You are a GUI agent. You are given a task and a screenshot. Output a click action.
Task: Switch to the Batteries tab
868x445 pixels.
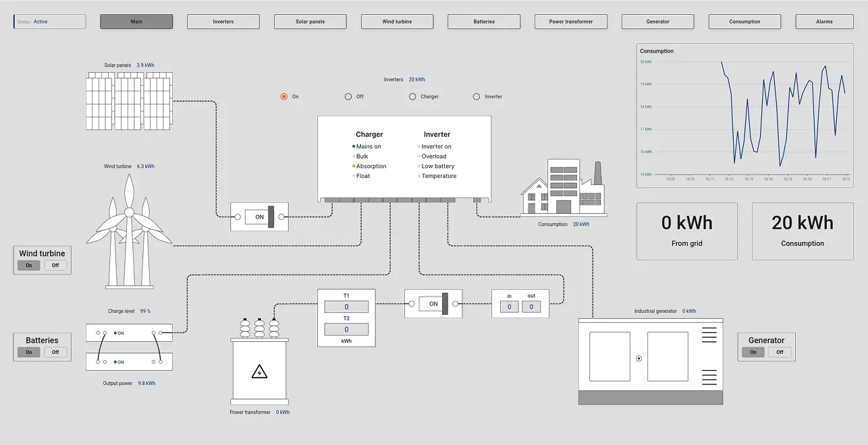tap(483, 21)
